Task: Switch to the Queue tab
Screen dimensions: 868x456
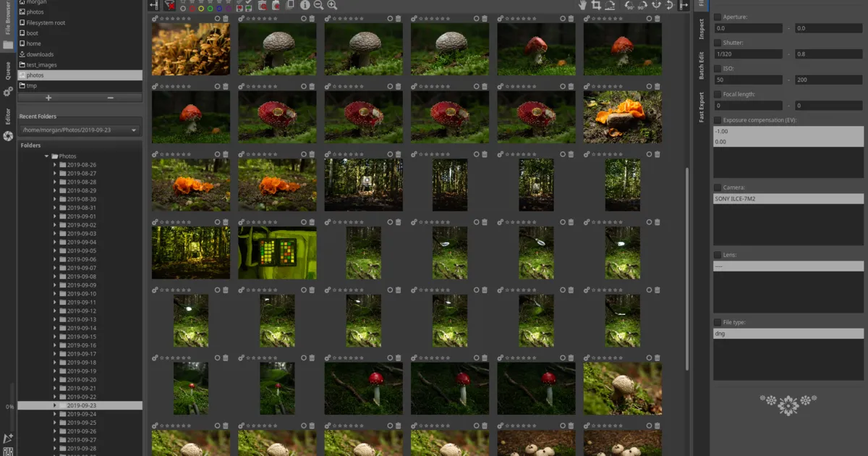Action: tap(8, 69)
